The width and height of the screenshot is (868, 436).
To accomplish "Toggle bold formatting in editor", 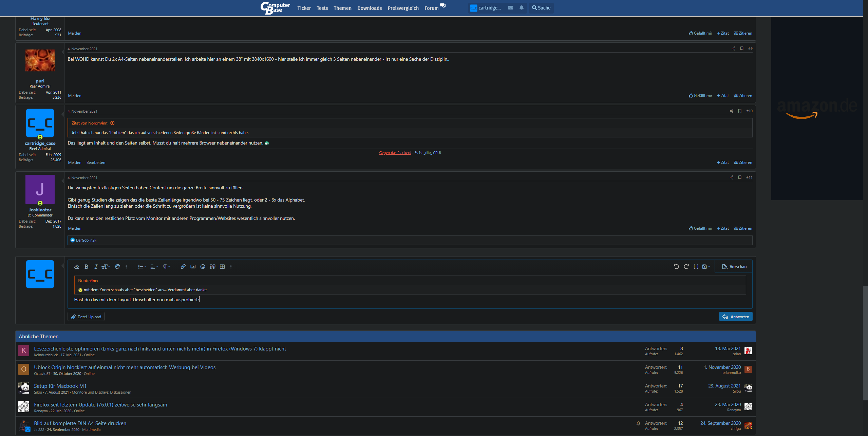I will (86, 267).
